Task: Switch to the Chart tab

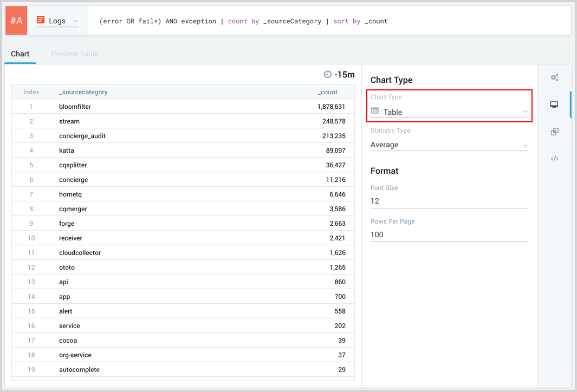Action: (x=20, y=54)
